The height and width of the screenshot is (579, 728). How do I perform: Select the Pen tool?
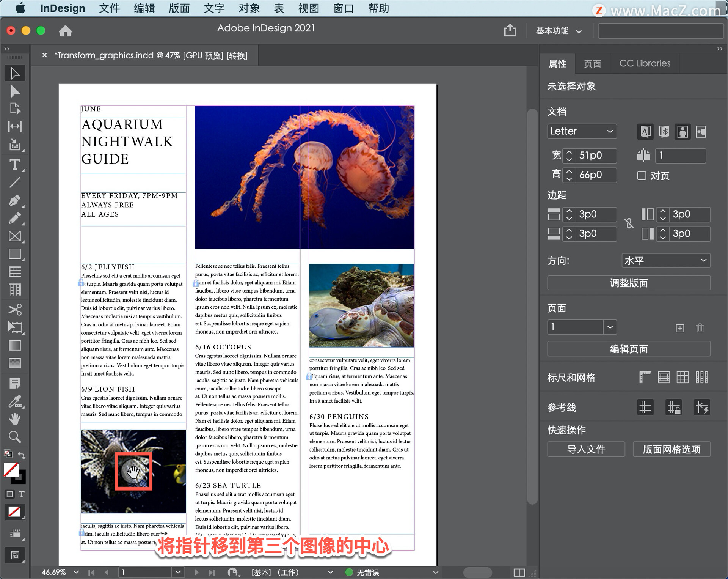(x=15, y=200)
